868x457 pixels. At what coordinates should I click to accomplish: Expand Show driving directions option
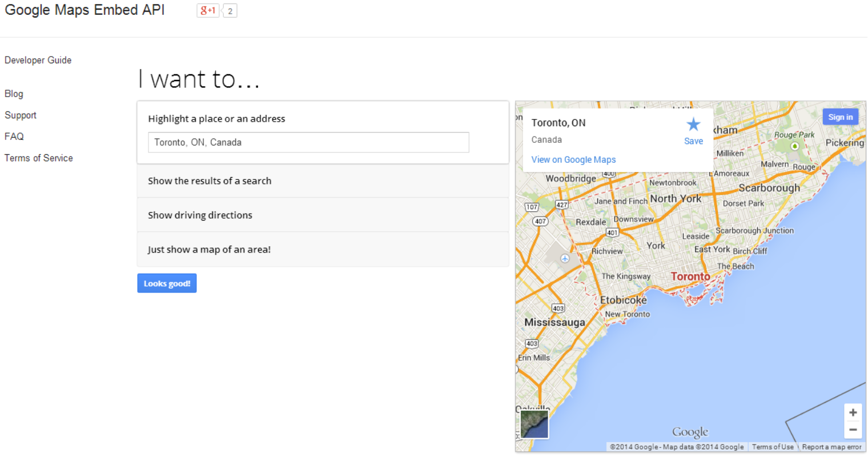(x=323, y=215)
